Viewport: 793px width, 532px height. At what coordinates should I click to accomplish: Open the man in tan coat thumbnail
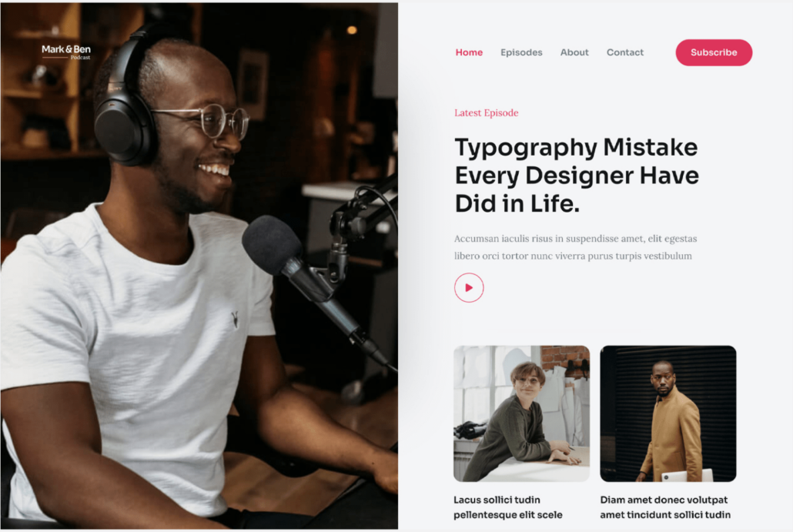pyautogui.click(x=668, y=413)
